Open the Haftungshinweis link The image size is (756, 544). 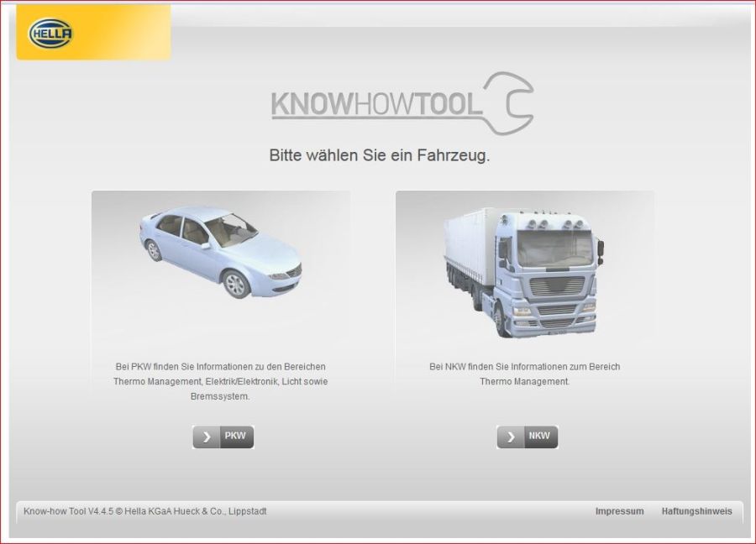pyautogui.click(x=696, y=511)
